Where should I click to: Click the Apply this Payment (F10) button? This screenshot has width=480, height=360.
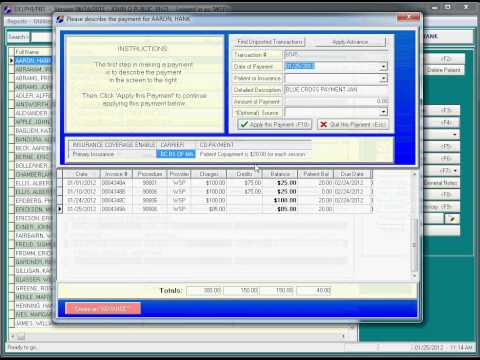coord(275,124)
